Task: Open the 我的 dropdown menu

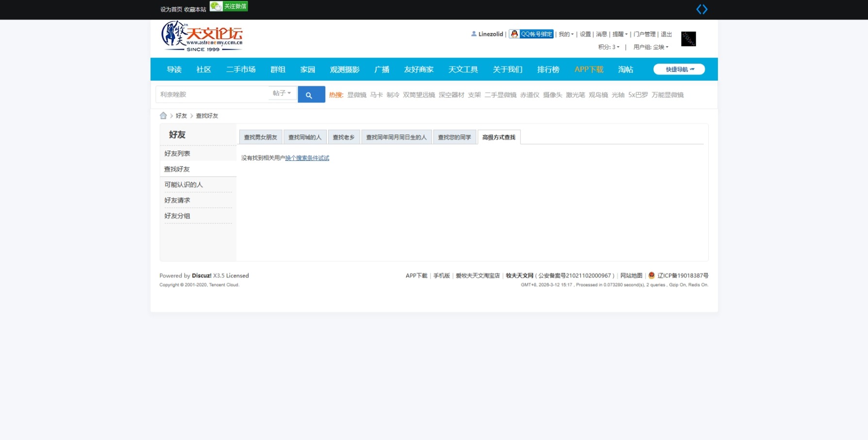Action: tap(565, 34)
